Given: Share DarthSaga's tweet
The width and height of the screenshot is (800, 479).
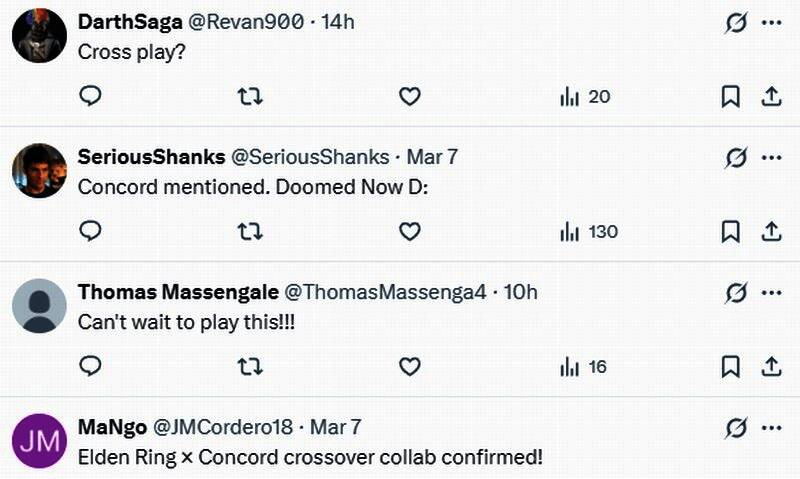Looking at the screenshot, I should pyautogui.click(x=771, y=96).
